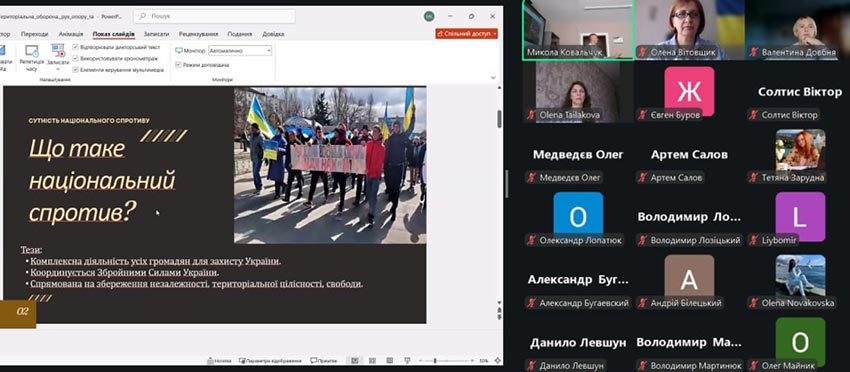Click Солтис Віктор participant name label
Screen dimensions: 850x372
(789, 115)
